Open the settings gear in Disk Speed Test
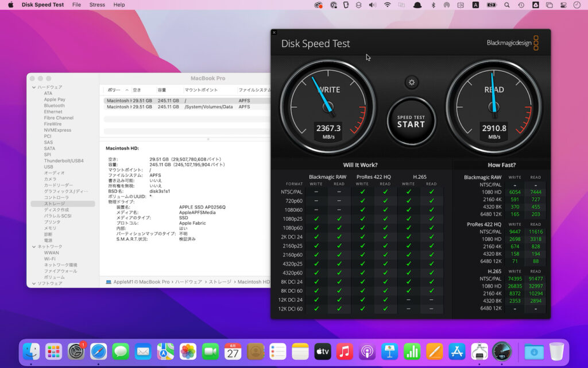 click(411, 82)
